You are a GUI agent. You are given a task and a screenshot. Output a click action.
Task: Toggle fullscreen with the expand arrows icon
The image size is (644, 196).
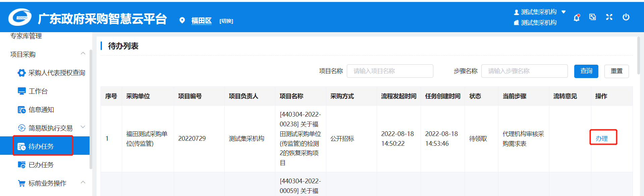coord(609,17)
